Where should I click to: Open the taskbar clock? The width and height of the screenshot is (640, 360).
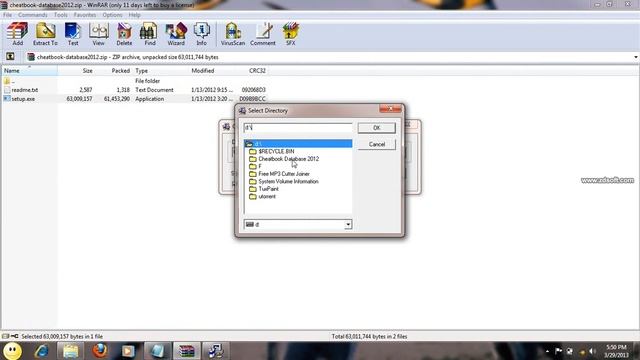(x=616, y=351)
